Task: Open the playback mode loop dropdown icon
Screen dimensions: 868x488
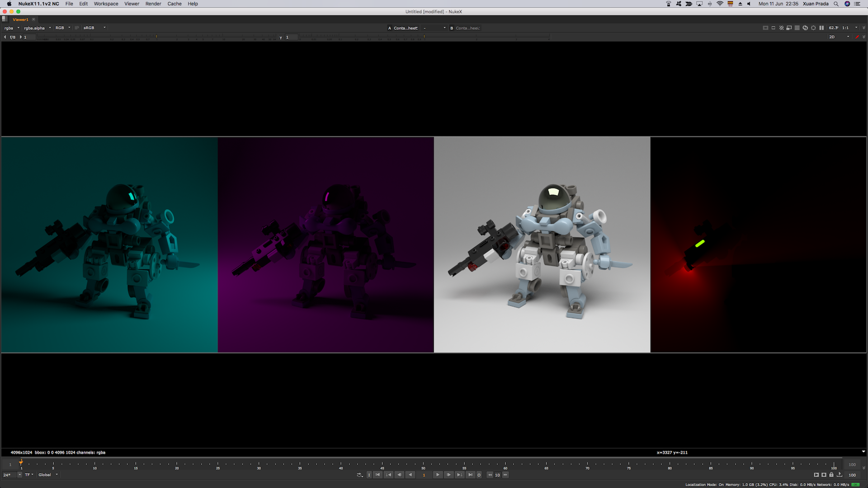Action: 360,475
